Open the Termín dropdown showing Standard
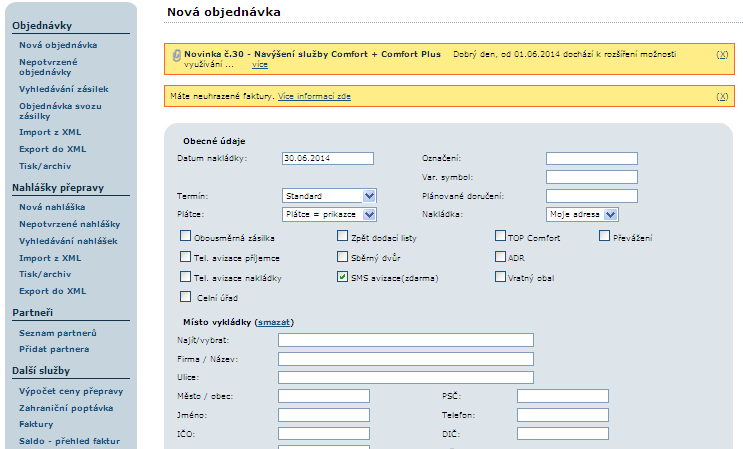Screen dimensions: 743x449 tap(329, 196)
